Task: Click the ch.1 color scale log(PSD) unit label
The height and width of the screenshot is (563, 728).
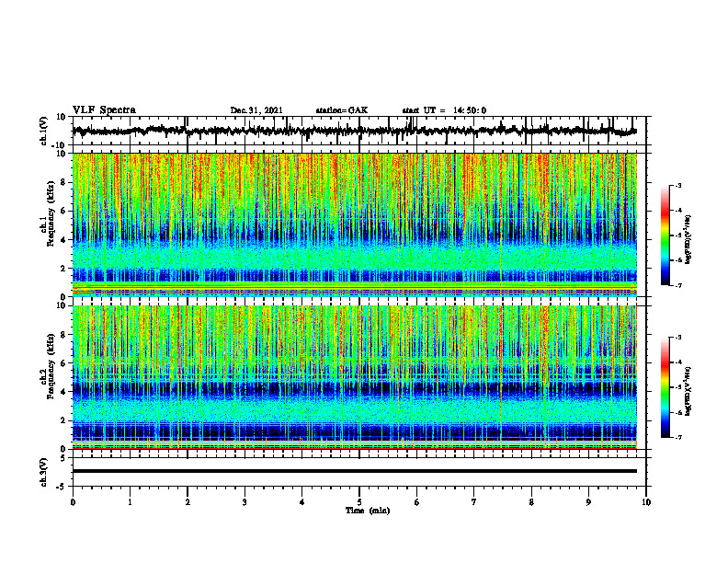Action: coord(688,240)
